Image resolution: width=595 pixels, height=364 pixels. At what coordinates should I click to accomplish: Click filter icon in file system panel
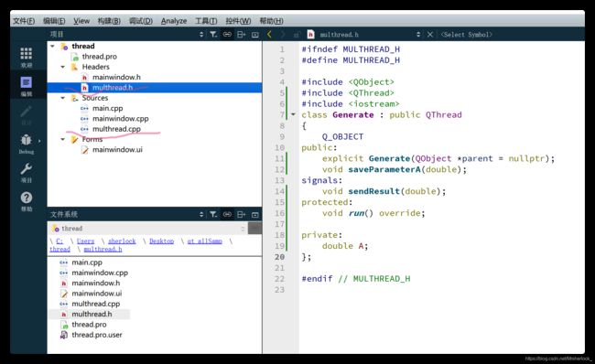pos(213,215)
